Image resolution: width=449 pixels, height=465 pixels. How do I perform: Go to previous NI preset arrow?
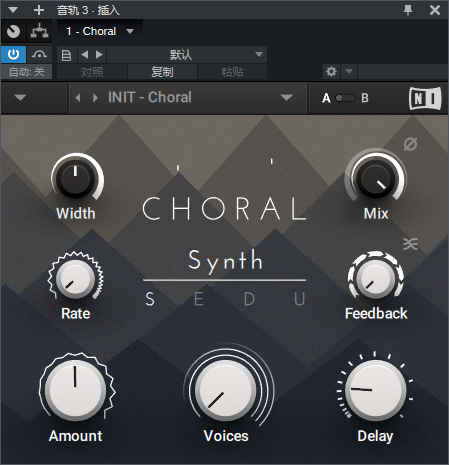pyautogui.click(x=78, y=98)
